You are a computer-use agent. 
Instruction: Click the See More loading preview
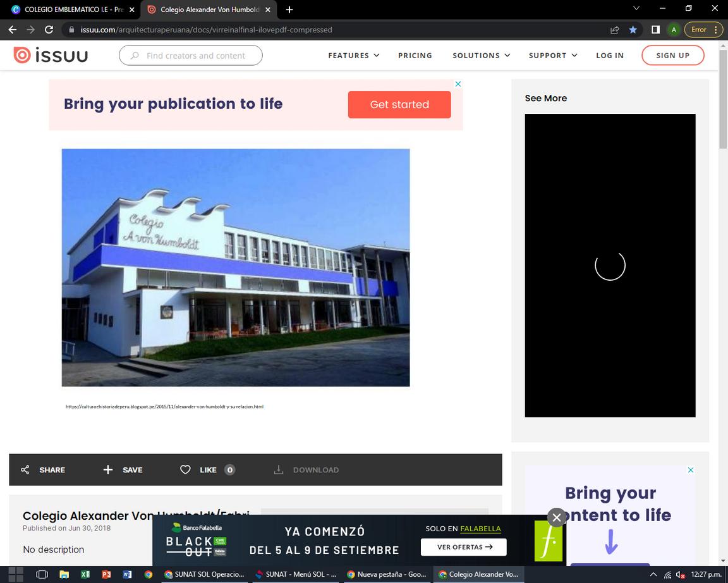pos(610,265)
